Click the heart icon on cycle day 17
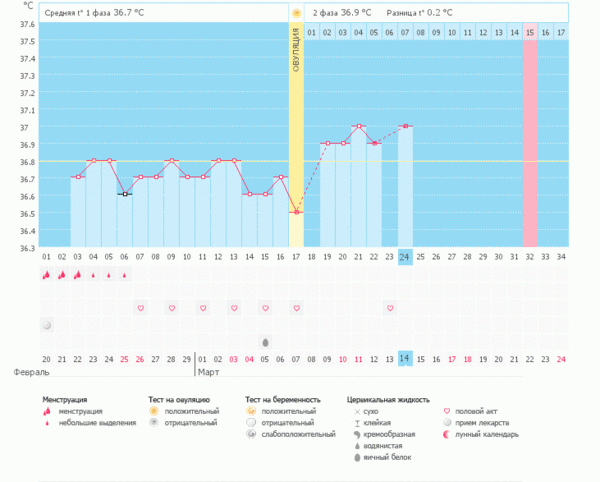The height and width of the screenshot is (482, 600). pos(296,308)
